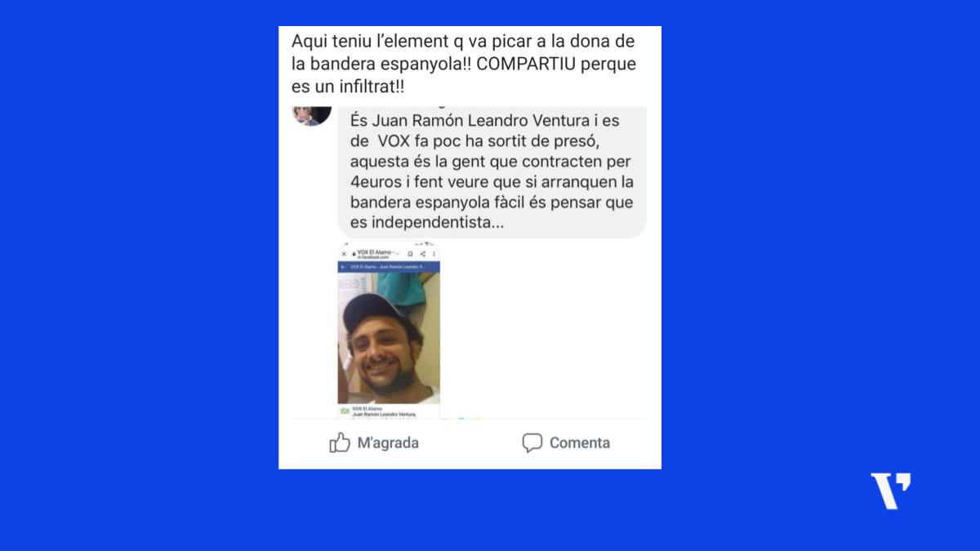Click the padlock icon next to the URL
Image resolution: width=980 pixels, height=551 pixels.
point(354,254)
